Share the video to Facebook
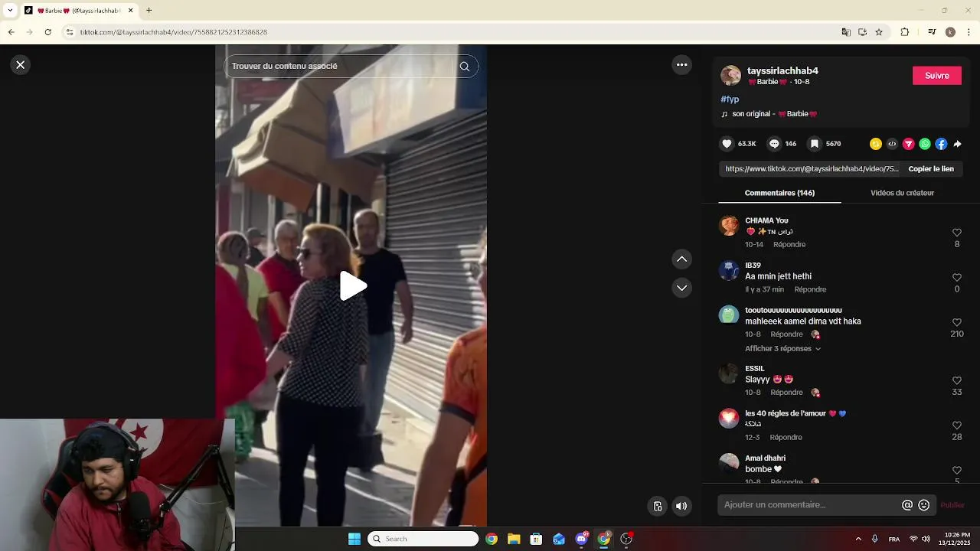 click(941, 144)
